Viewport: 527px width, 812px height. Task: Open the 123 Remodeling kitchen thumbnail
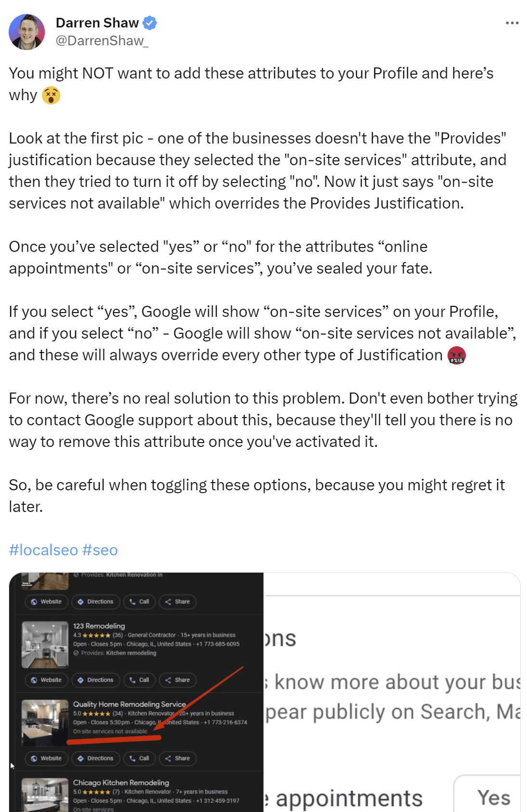click(x=45, y=644)
